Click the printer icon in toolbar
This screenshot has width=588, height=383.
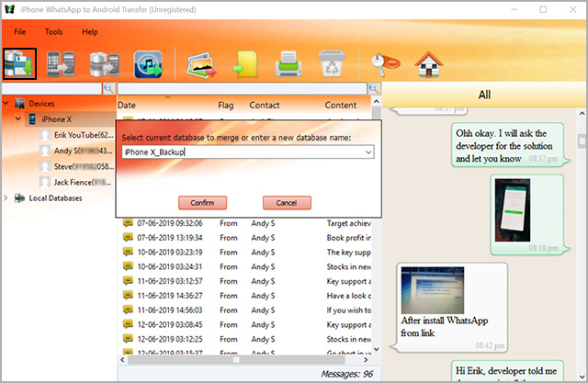(x=287, y=65)
